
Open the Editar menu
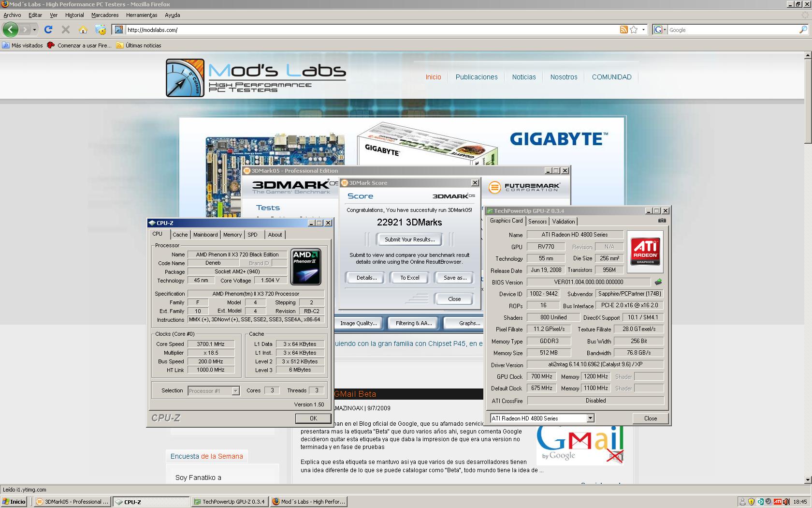pyautogui.click(x=35, y=15)
